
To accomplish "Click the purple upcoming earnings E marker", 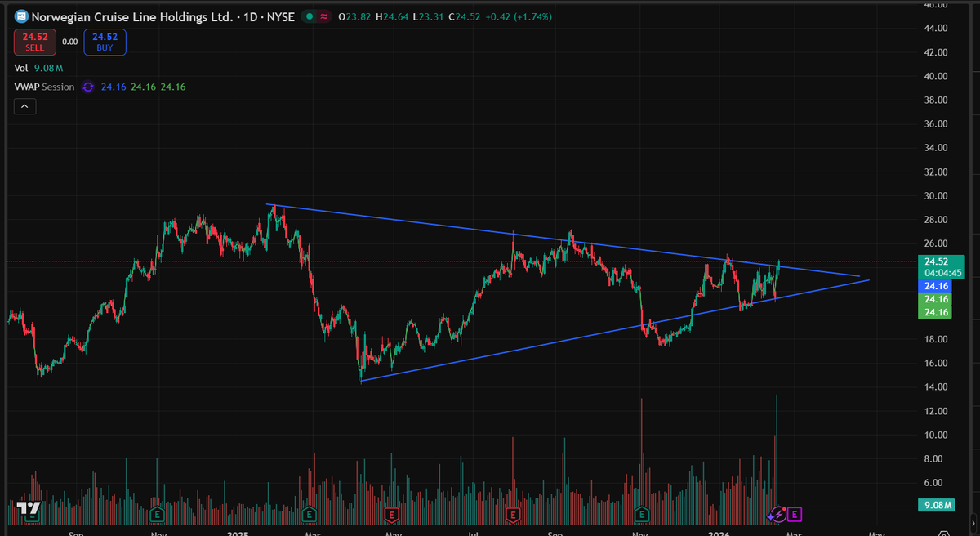I will click(x=795, y=514).
